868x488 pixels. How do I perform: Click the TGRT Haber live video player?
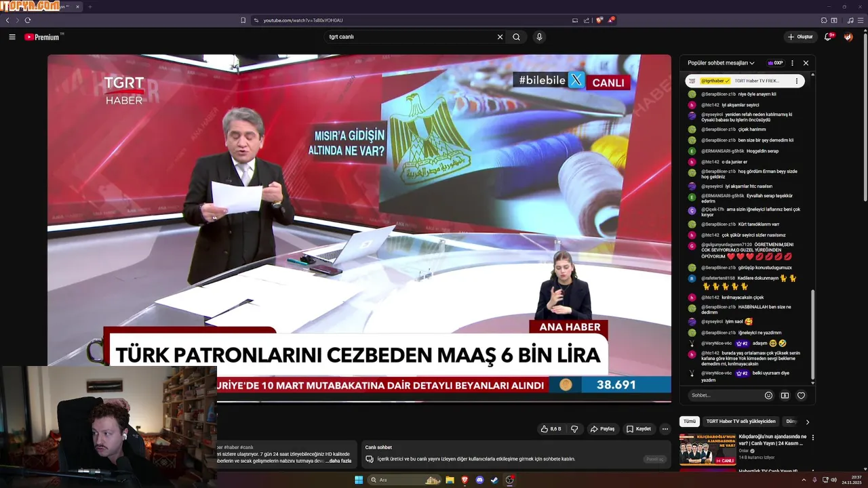359,228
